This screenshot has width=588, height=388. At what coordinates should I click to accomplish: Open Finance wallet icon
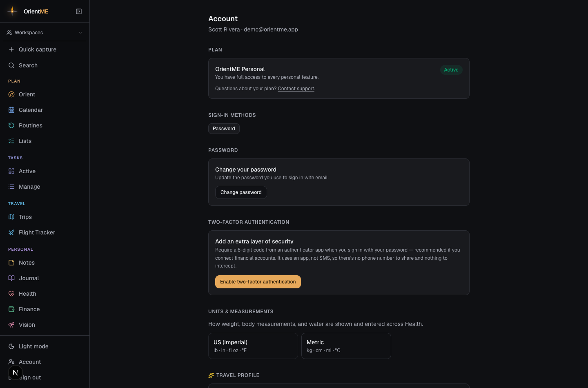click(11, 309)
